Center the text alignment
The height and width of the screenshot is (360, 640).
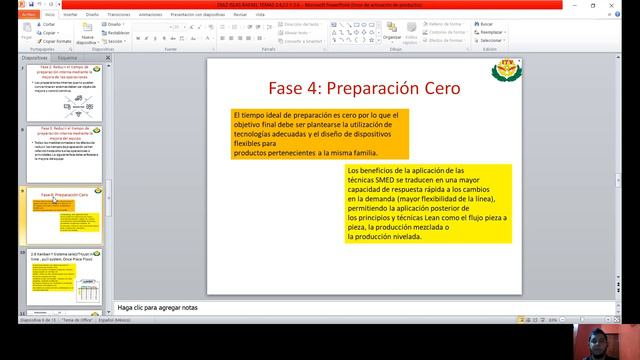231,38
